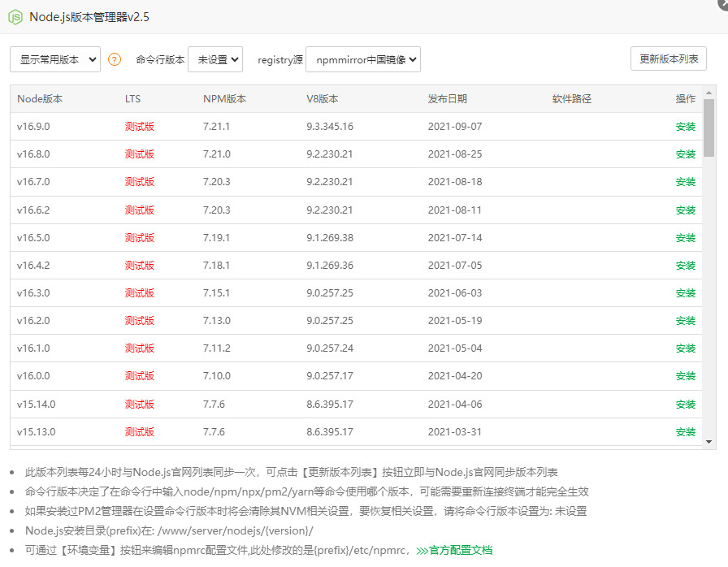728x567 pixels.
Task: Install Node v16.2.0 via 安装 link
Action: point(685,321)
